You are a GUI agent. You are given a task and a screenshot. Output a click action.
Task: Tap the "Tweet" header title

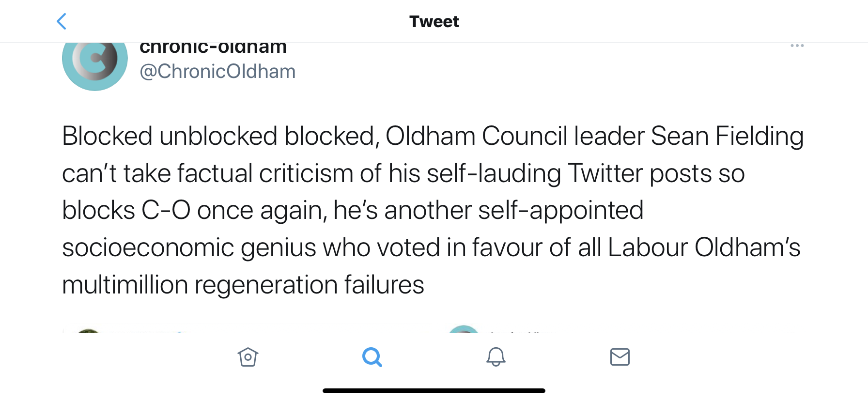point(434,21)
